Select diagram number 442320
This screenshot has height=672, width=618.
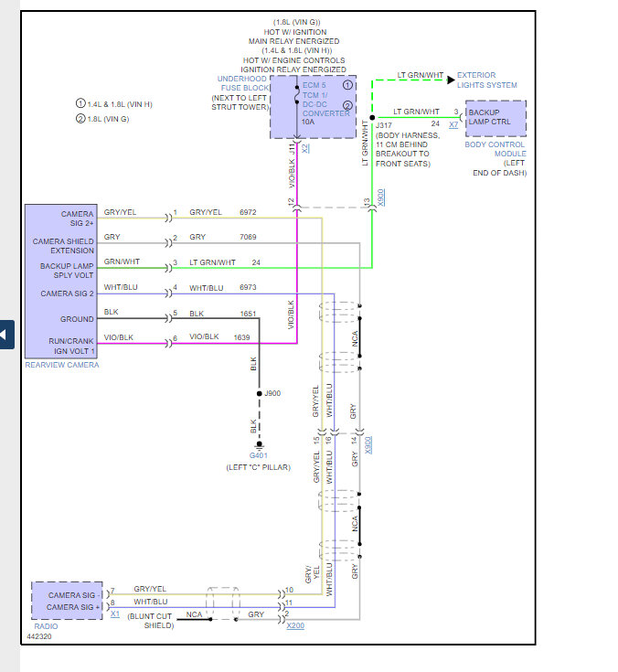39,636
